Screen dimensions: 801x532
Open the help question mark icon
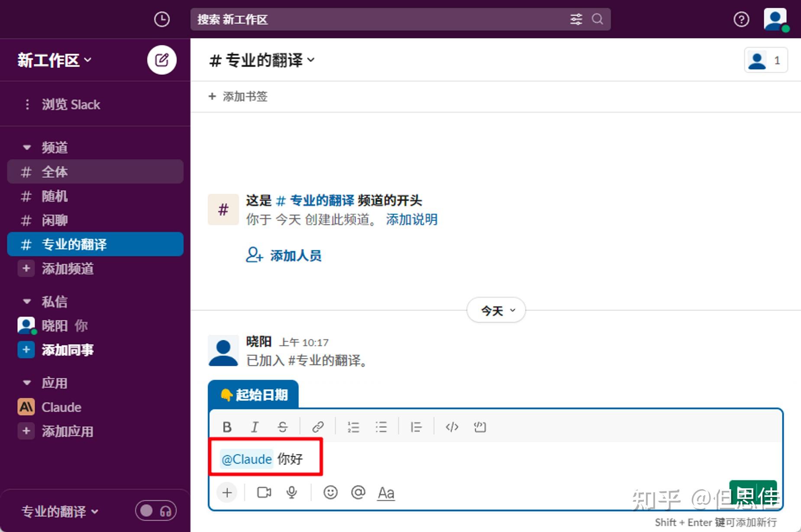pos(741,19)
